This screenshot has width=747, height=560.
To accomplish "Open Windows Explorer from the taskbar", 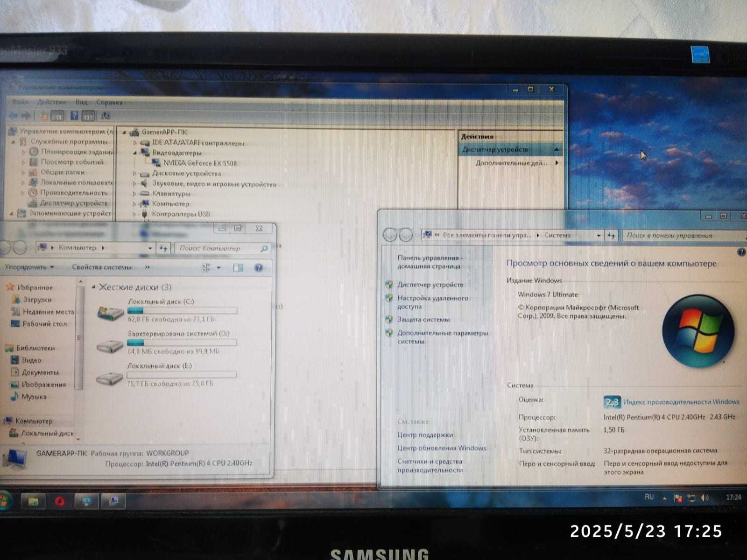I will pos(33,502).
